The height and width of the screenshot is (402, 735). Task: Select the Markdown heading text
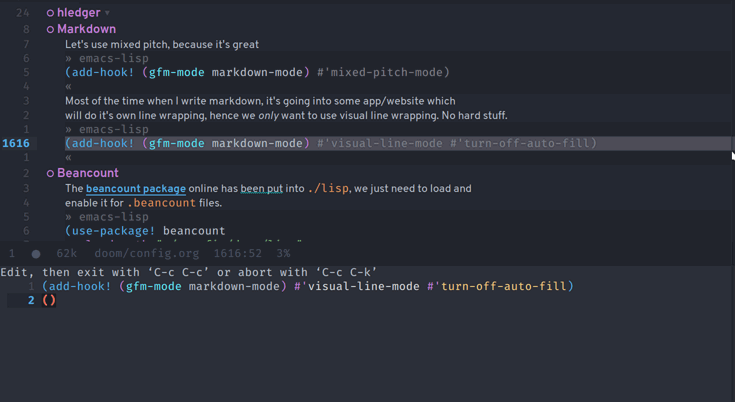point(87,29)
